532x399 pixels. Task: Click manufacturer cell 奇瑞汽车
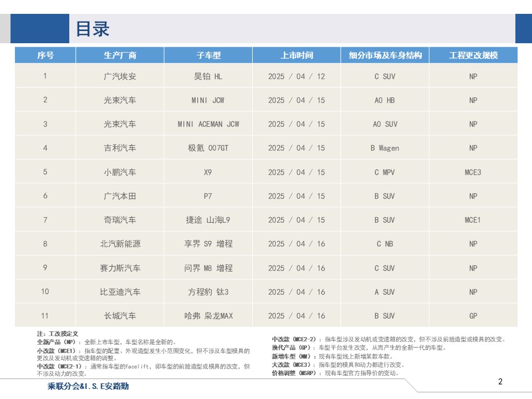pyautogui.click(x=120, y=220)
